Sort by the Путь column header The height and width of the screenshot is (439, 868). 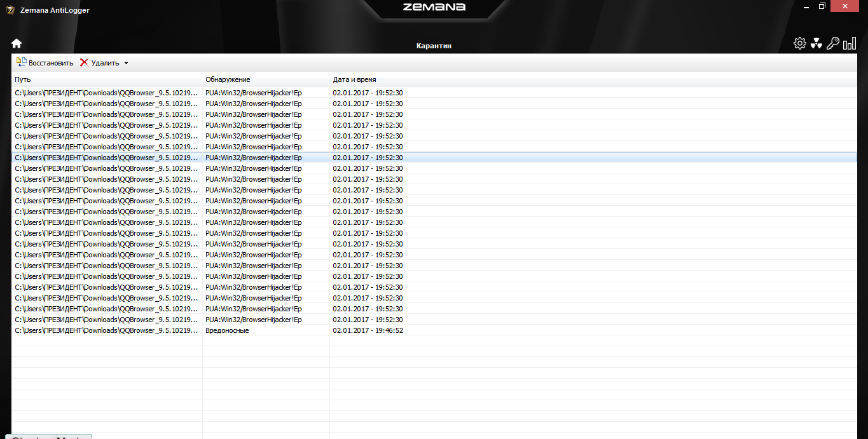tap(107, 79)
